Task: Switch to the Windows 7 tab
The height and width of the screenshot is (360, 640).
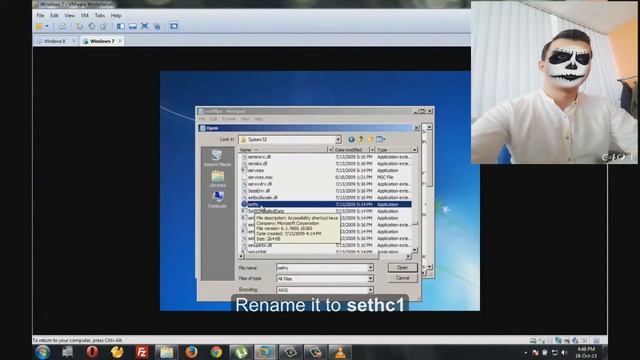Action: click(x=101, y=41)
